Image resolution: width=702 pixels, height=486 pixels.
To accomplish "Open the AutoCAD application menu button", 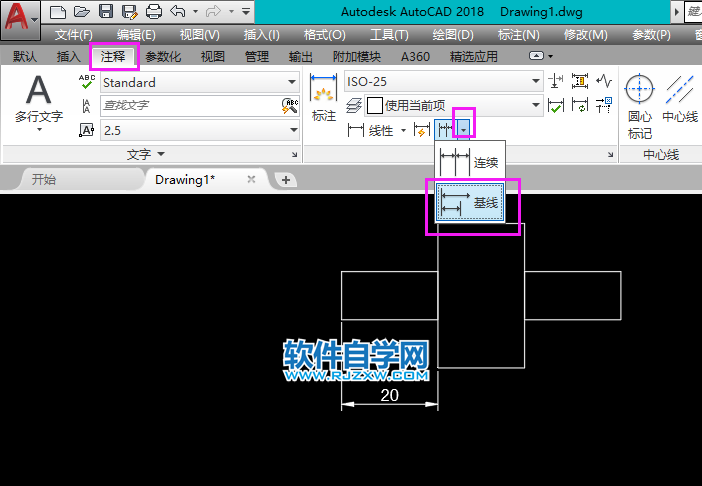I will click(20, 20).
